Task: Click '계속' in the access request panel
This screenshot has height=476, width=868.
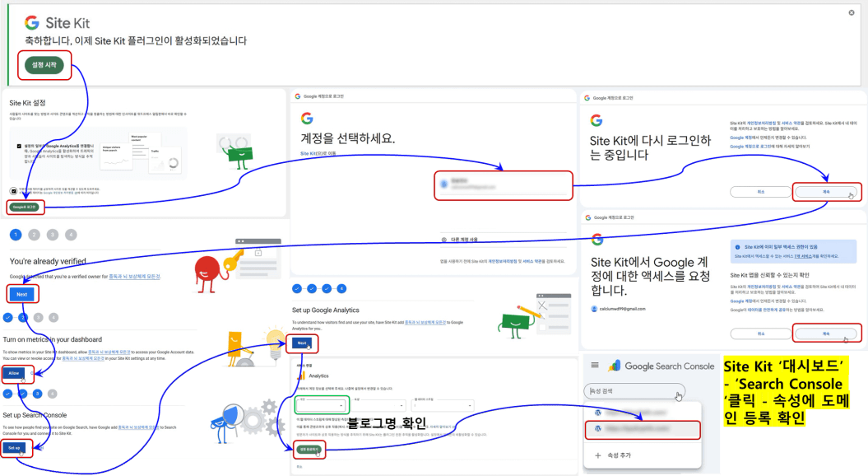Action: tap(826, 334)
